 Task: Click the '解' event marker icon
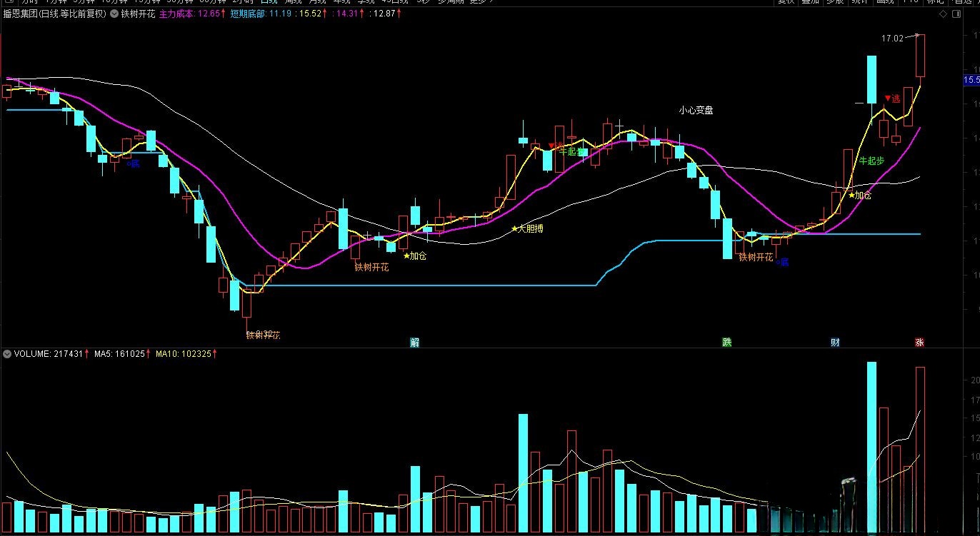[x=414, y=343]
